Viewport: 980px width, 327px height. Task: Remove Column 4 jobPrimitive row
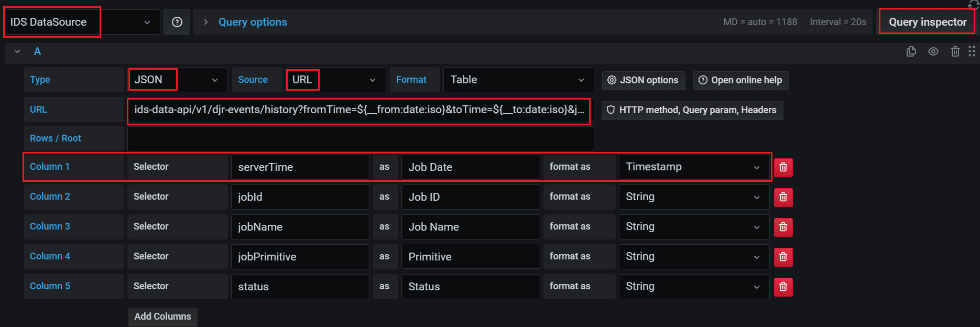coord(783,257)
